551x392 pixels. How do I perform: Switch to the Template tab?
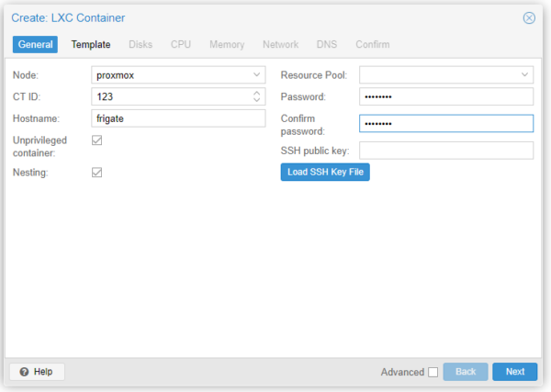pyautogui.click(x=91, y=44)
